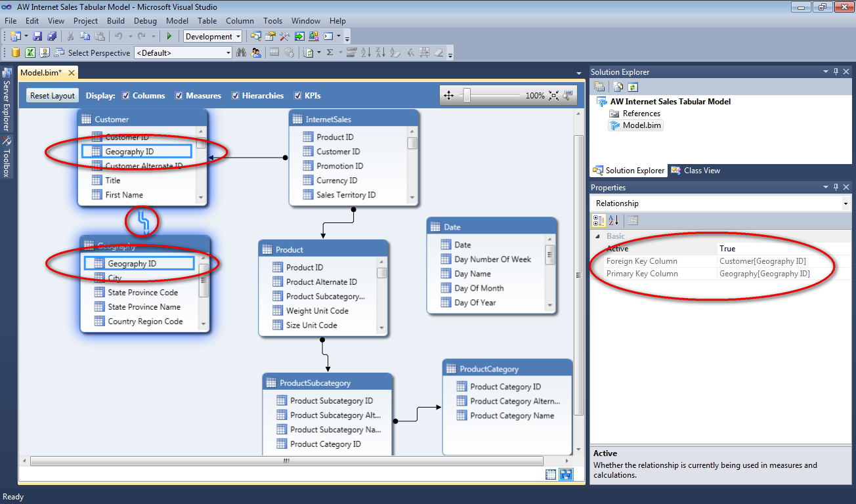Click the InternetSales table header
The image size is (856, 504).
(x=354, y=119)
